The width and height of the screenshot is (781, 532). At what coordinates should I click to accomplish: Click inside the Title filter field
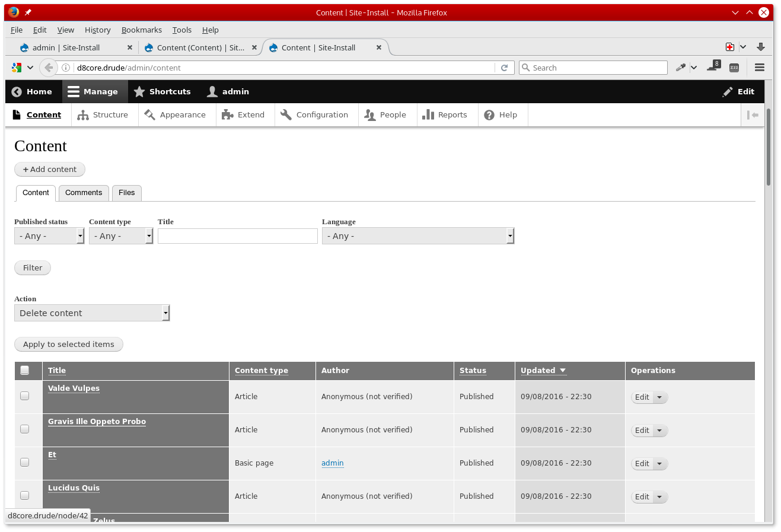[237, 235]
